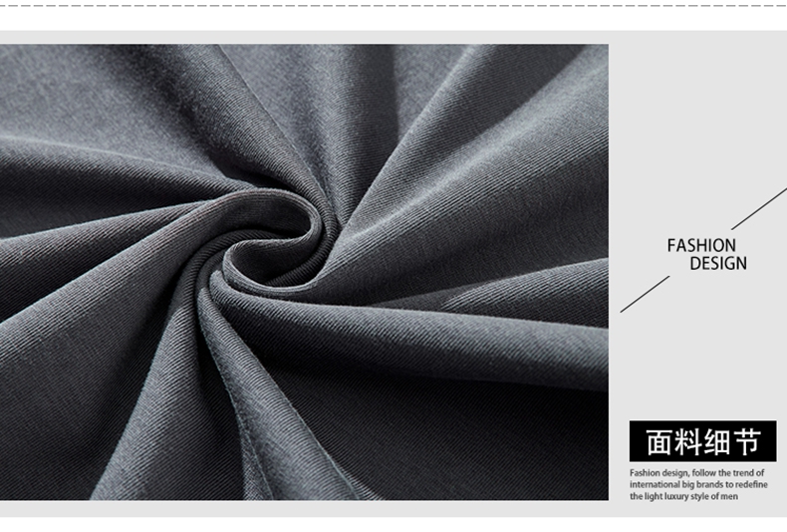Viewport: 787px width, 532px height.
Task: Click the lower diagonal line below DESIGN
Action: [645, 294]
